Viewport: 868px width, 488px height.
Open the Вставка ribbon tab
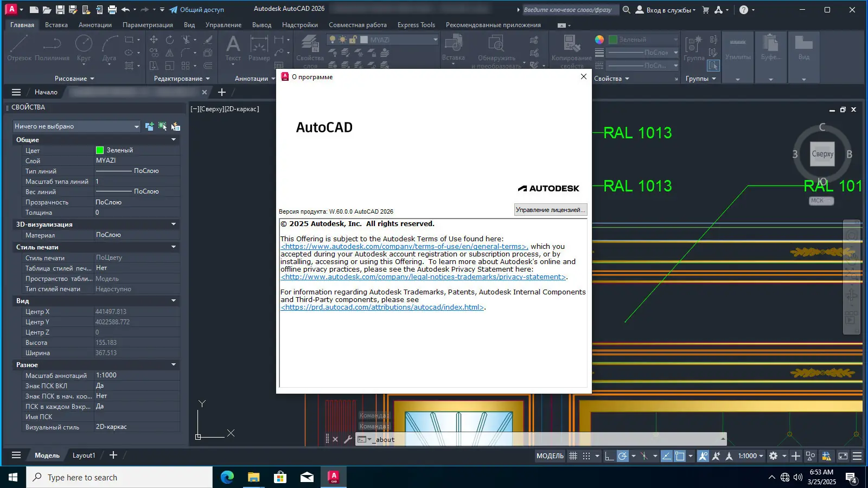(x=56, y=25)
